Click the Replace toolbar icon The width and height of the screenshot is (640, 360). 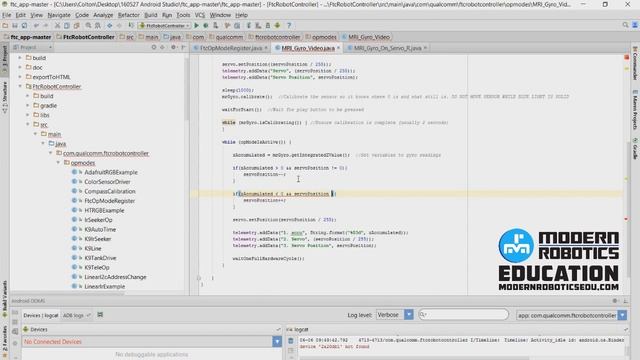click(x=98, y=25)
